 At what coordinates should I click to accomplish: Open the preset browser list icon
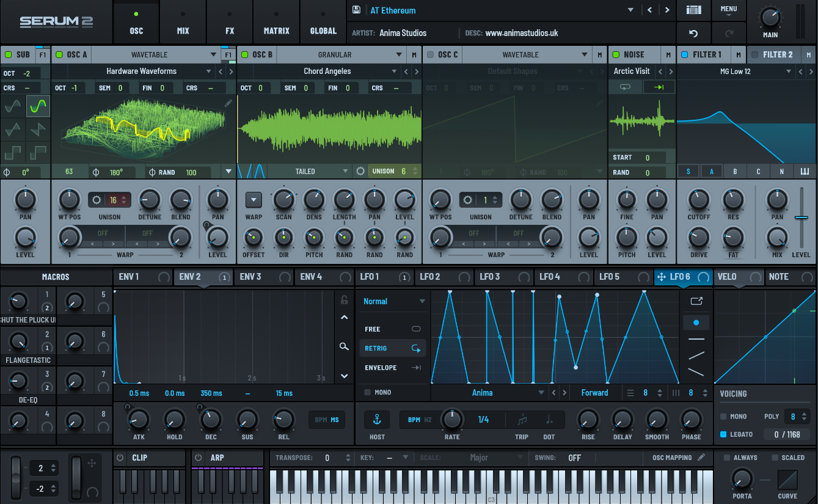click(693, 10)
